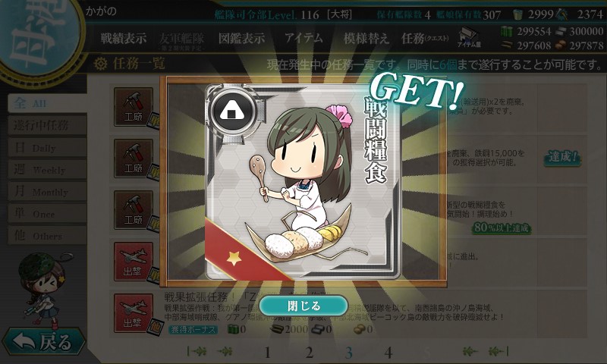Select the bottom 出撃 sortie quest icon
Image resolution: width=607 pixels, height=364 pixels.
(134, 313)
